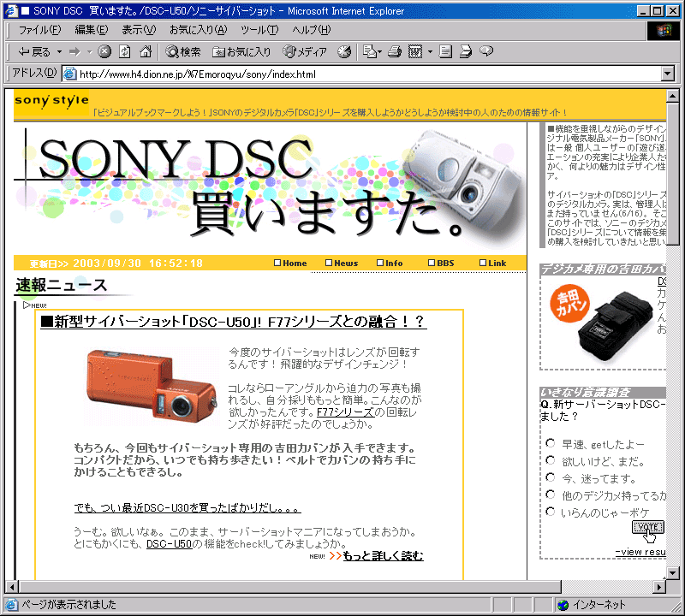The width and height of the screenshot is (685, 616).
Task: Refresh the page using the Refresh icon
Action: click(125, 52)
